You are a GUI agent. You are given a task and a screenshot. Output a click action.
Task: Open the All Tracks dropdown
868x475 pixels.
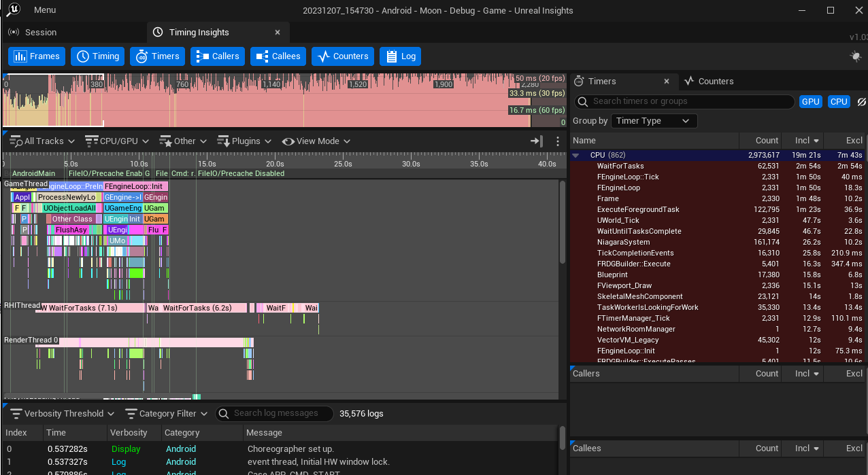coord(43,141)
